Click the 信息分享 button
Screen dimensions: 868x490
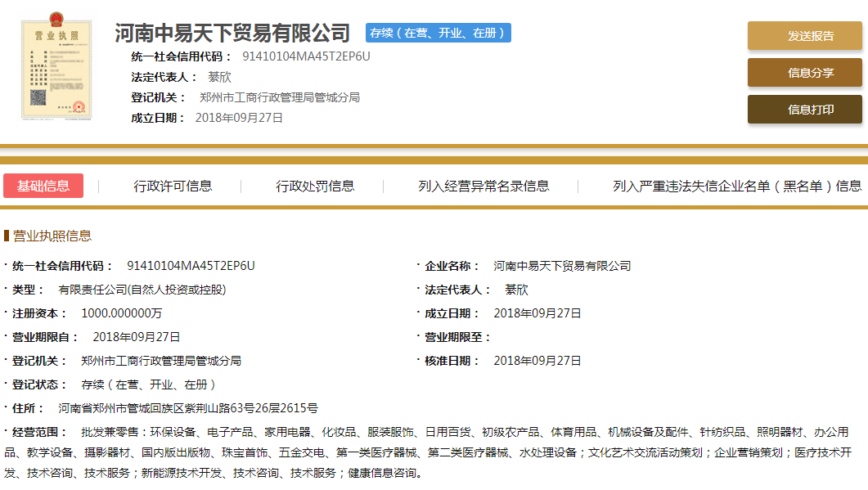[x=804, y=73]
